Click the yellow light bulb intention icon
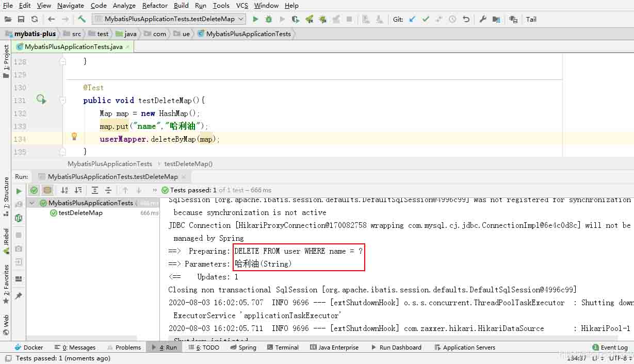634x364 pixels. [74, 137]
